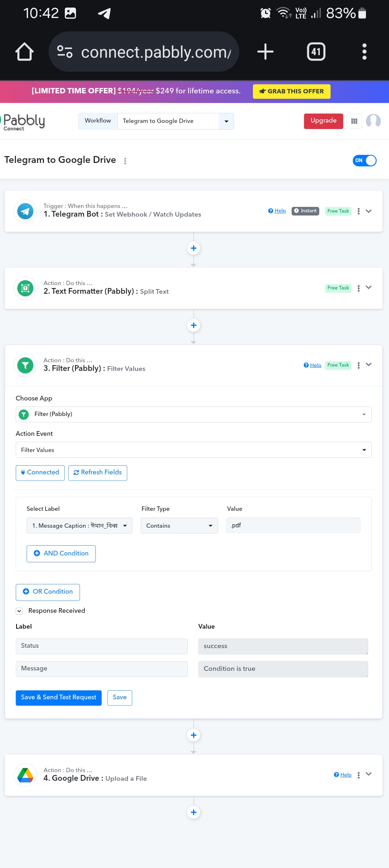Click the Pabbly Connect logo
This screenshot has width=389, height=868.
(x=23, y=122)
